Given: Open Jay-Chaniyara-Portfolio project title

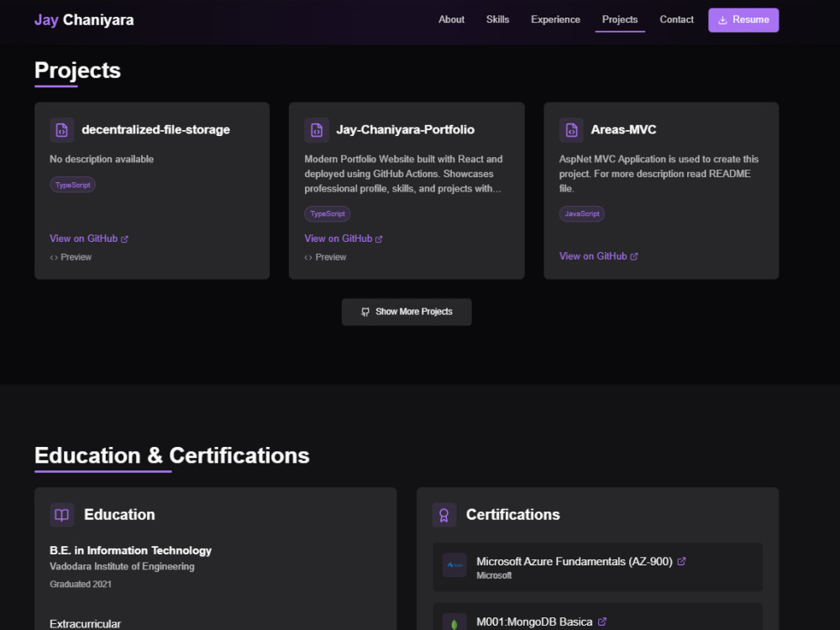Looking at the screenshot, I should pos(405,129).
